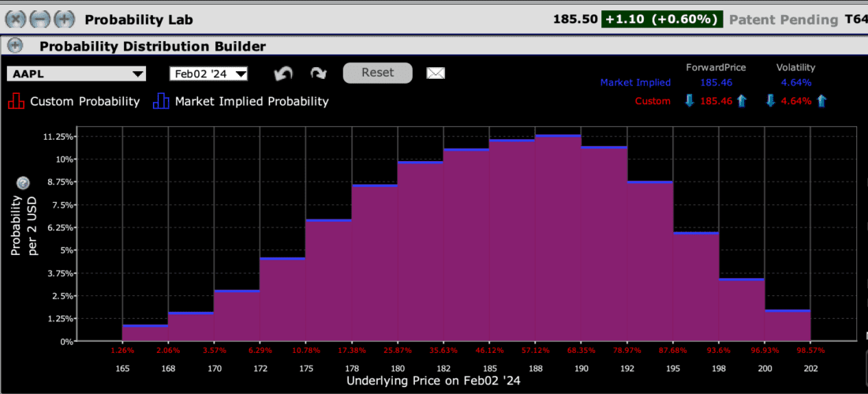Viewport: 868px width, 394px height.
Task: Click the Market Implied forward price 185.46
Action: (x=716, y=83)
